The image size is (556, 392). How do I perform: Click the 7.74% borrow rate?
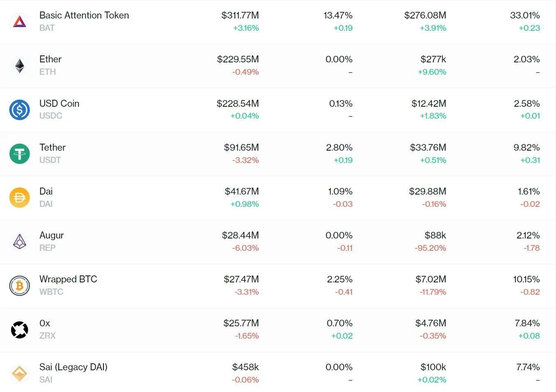528,367
